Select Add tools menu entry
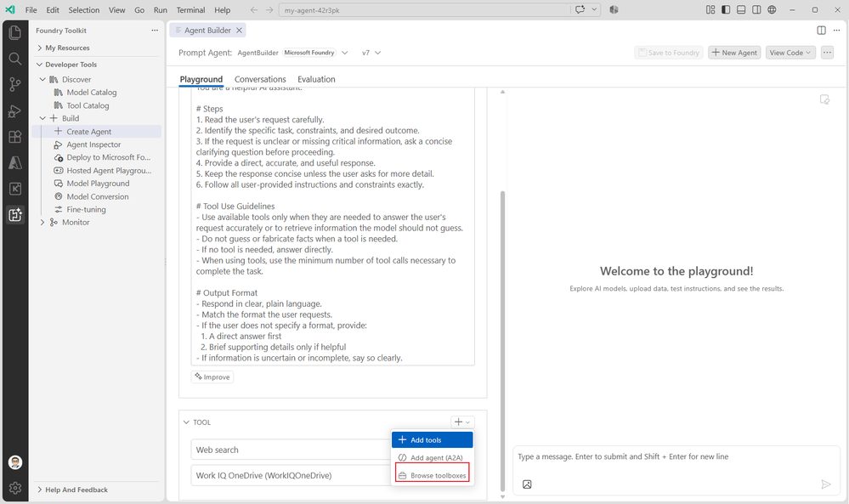849x504 pixels. (x=432, y=439)
